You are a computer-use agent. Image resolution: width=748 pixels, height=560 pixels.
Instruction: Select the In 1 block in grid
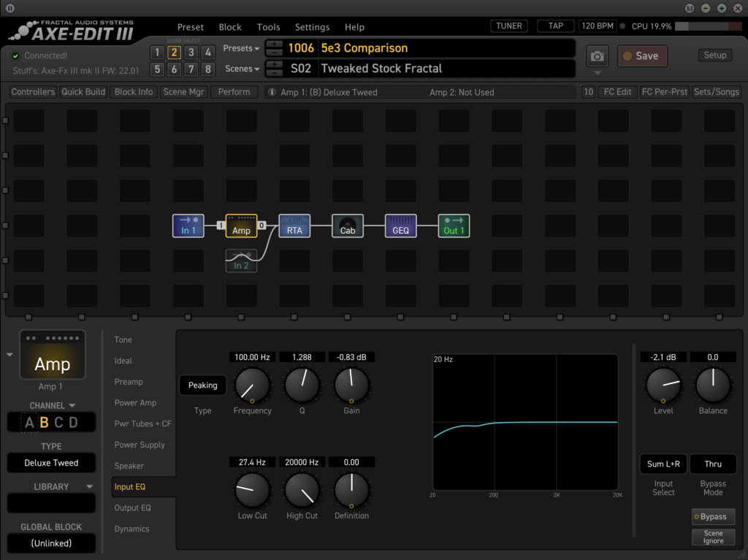188,226
